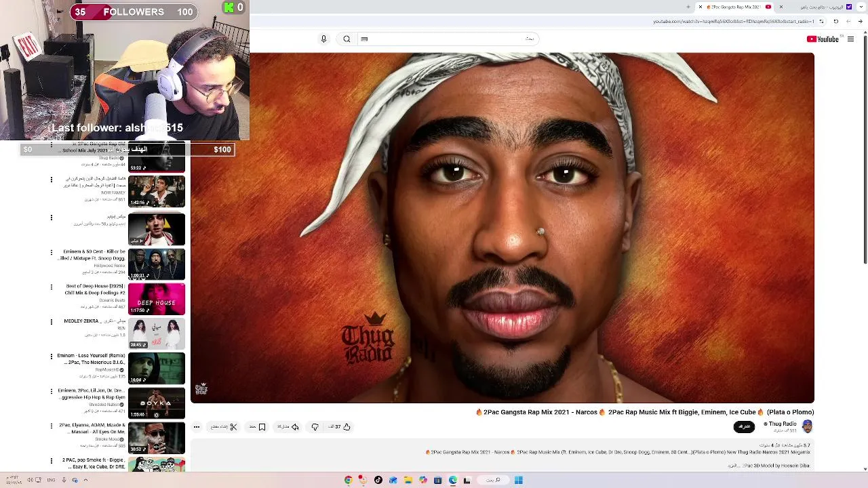Open the MEDLEY ZEKRA video thumbnail
868x488 pixels.
[x=157, y=334]
